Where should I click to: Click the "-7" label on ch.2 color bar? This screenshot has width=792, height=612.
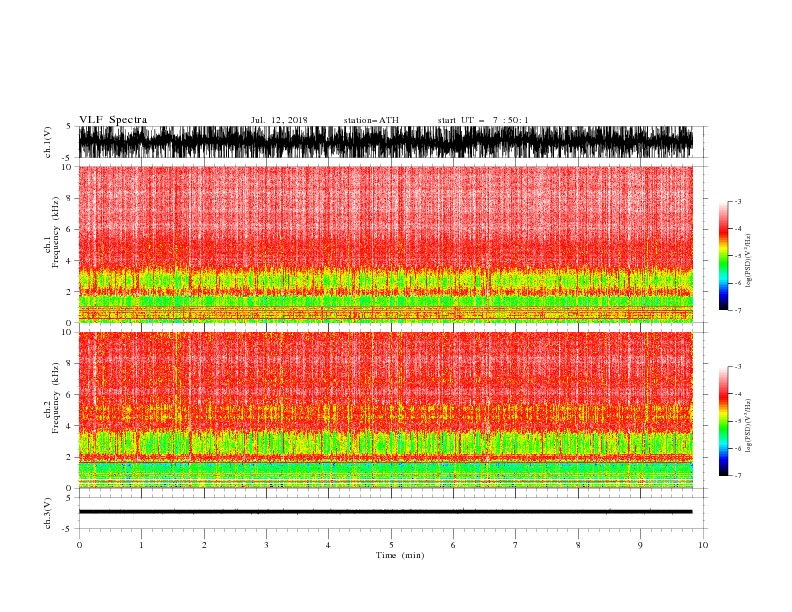click(x=737, y=475)
